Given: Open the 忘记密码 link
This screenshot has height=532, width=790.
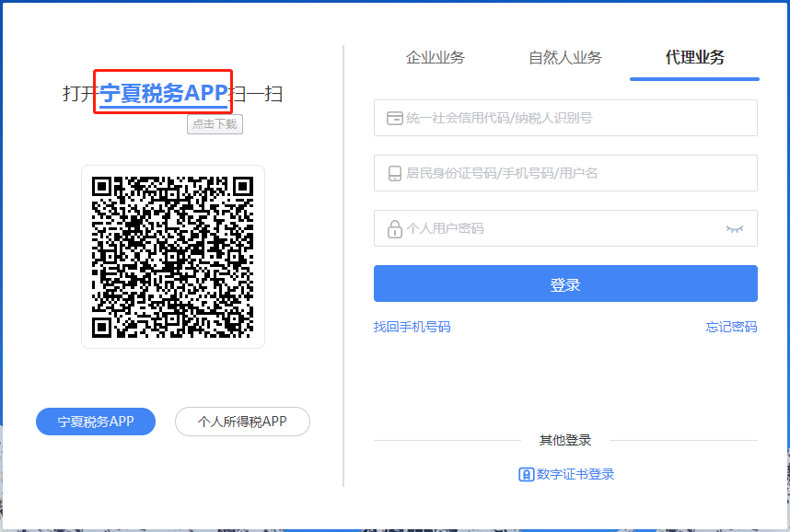Looking at the screenshot, I should (x=731, y=327).
